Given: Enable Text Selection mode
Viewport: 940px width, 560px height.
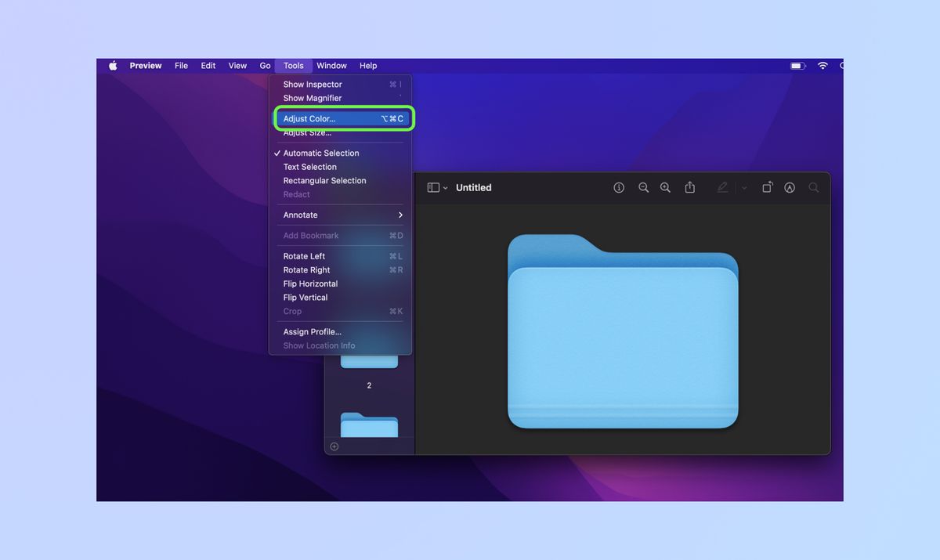Looking at the screenshot, I should 309,167.
